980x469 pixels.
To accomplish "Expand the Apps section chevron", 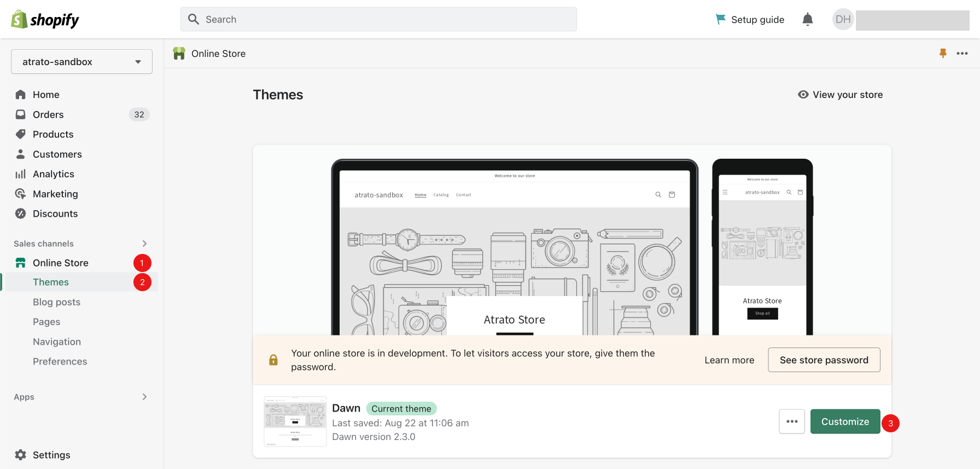I will (x=144, y=397).
